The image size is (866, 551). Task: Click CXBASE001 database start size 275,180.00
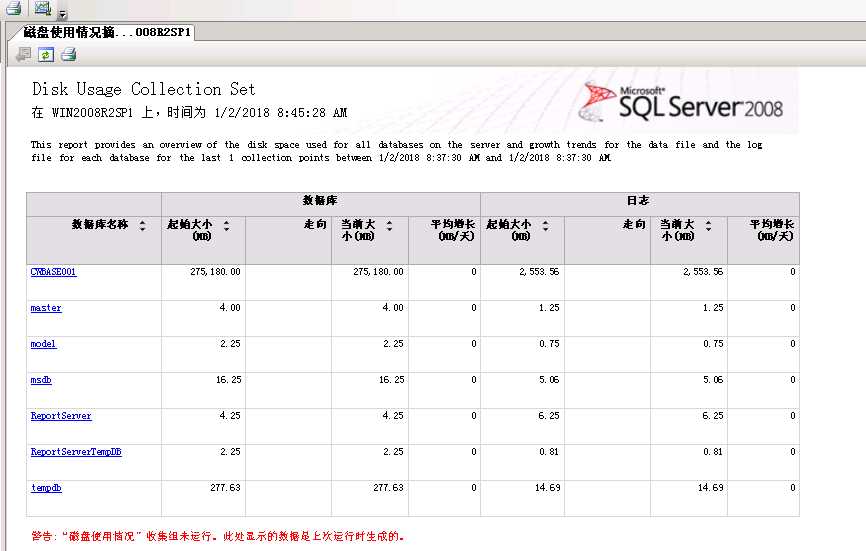(215, 272)
